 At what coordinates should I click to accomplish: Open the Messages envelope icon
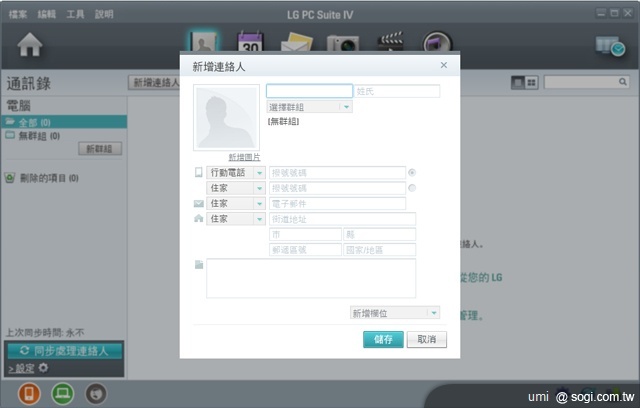tap(297, 42)
